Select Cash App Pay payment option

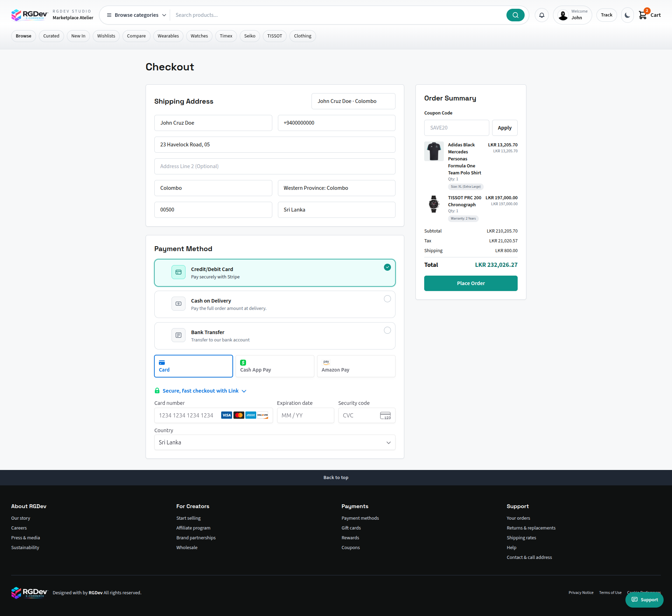[275, 366]
